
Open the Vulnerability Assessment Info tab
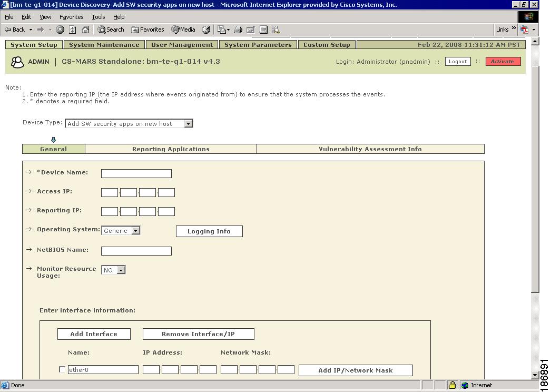click(x=370, y=149)
